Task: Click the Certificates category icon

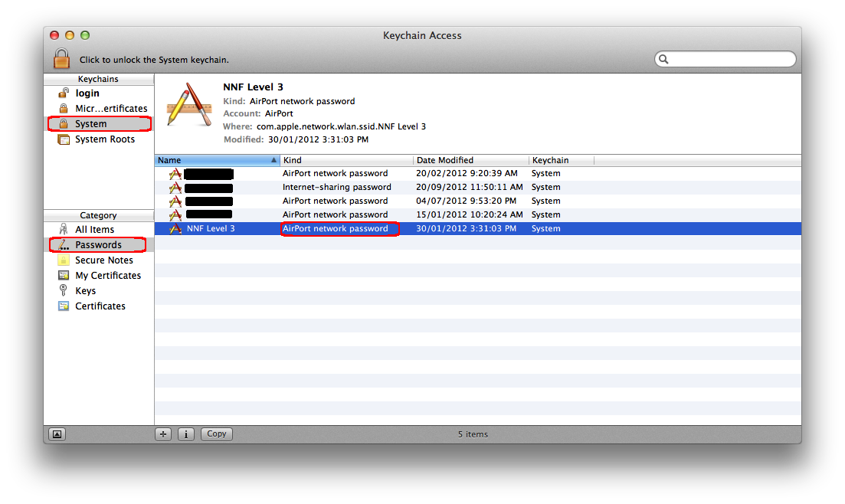Action: click(64, 306)
